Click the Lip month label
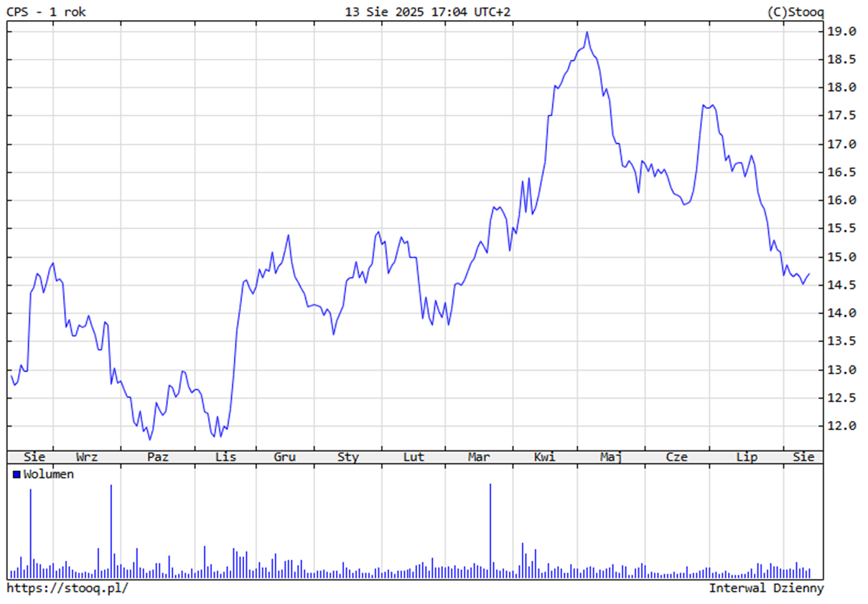 click(x=747, y=457)
